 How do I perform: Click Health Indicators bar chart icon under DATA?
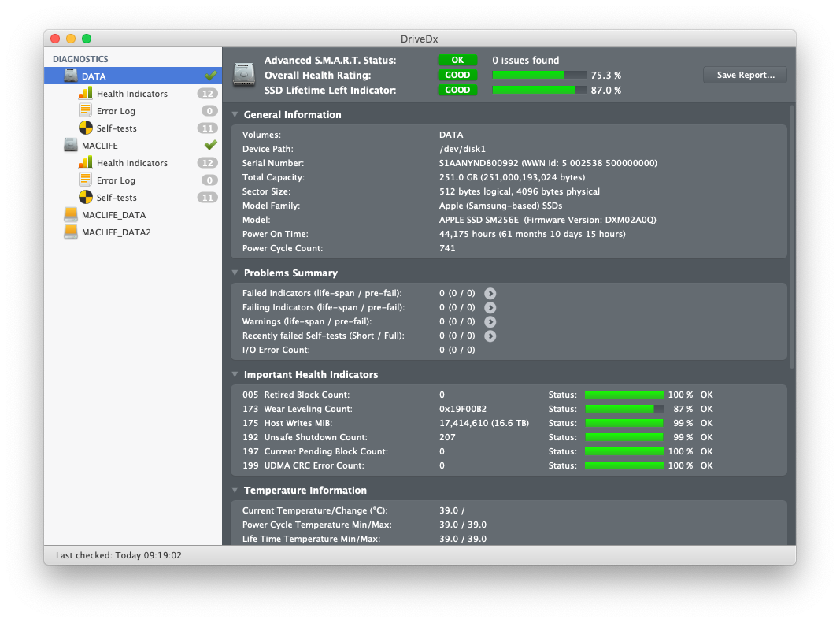click(85, 94)
